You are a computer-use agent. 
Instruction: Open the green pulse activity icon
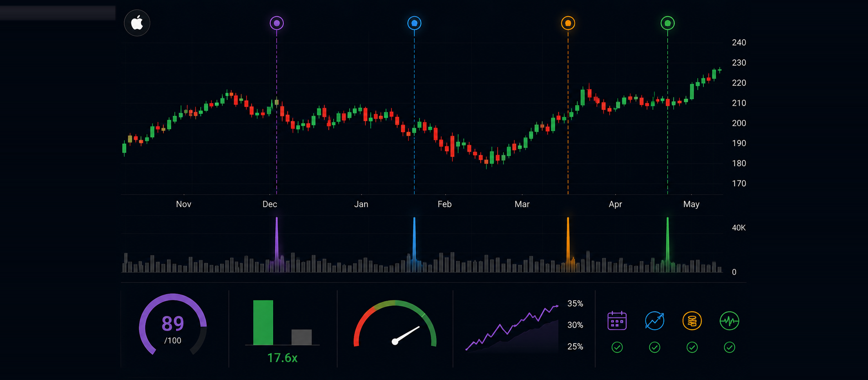pyautogui.click(x=729, y=321)
